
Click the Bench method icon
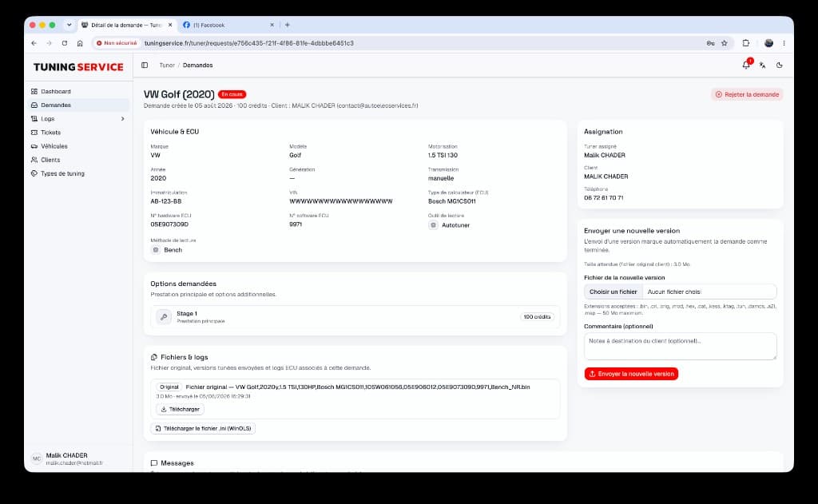click(x=156, y=250)
